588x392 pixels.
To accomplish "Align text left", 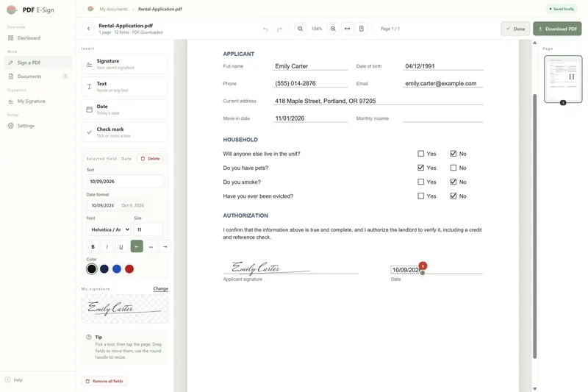I will [x=137, y=246].
